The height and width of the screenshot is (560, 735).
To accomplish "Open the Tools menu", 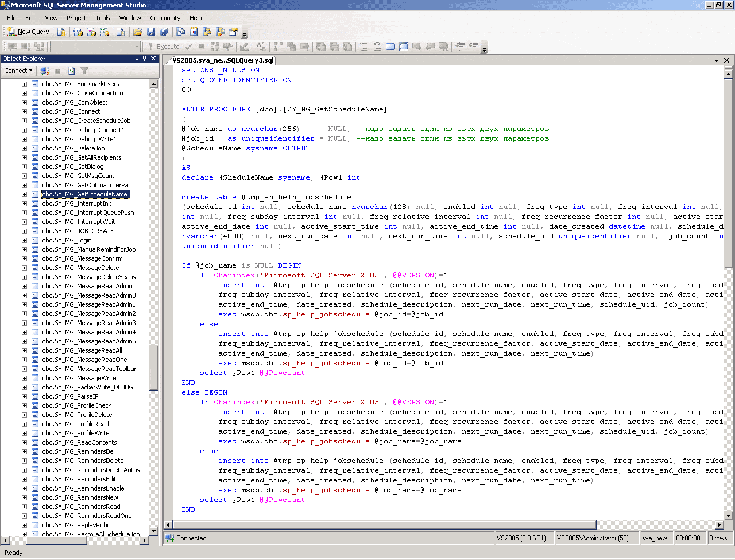I will pos(103,18).
